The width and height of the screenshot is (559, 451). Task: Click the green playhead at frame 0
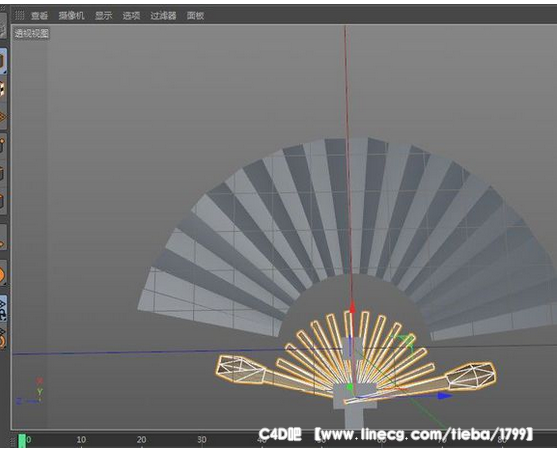click(x=22, y=441)
